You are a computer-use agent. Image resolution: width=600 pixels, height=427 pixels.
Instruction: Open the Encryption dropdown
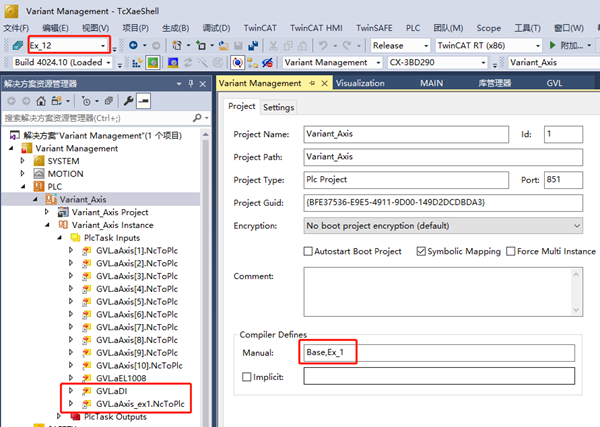443,226
